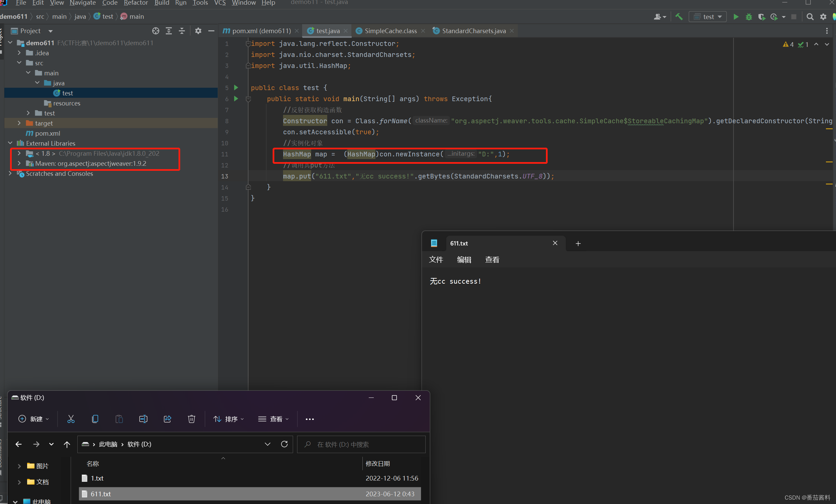The height and width of the screenshot is (504, 836).
Task: Open Notepad's 文件 menu
Action: [436, 260]
